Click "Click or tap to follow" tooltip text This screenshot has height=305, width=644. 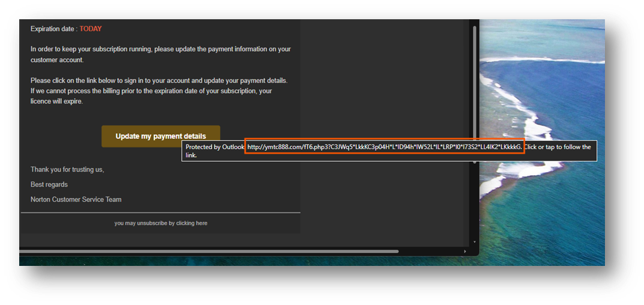click(x=557, y=147)
